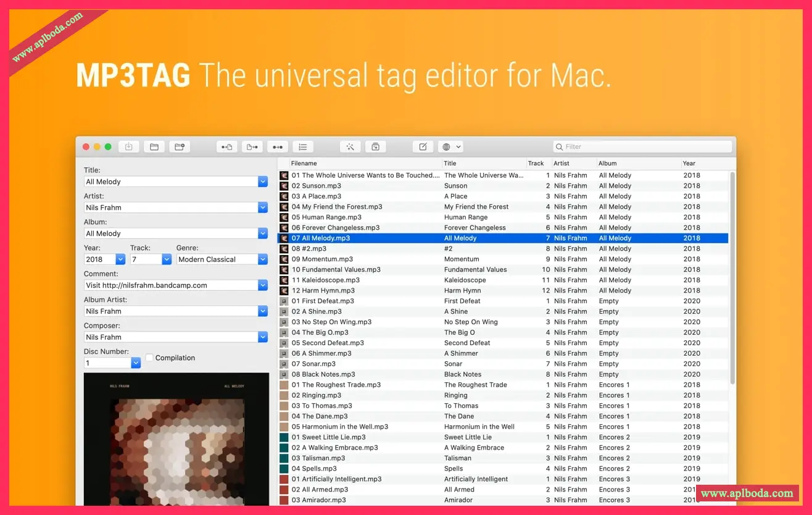Click into the Filter search field
The image size is (812, 515).
click(642, 147)
